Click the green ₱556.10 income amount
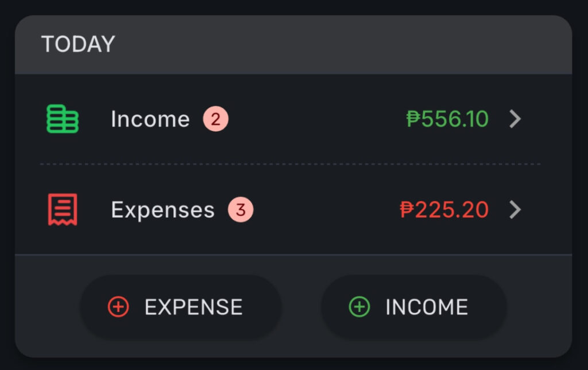The height and width of the screenshot is (370, 588). tap(447, 119)
